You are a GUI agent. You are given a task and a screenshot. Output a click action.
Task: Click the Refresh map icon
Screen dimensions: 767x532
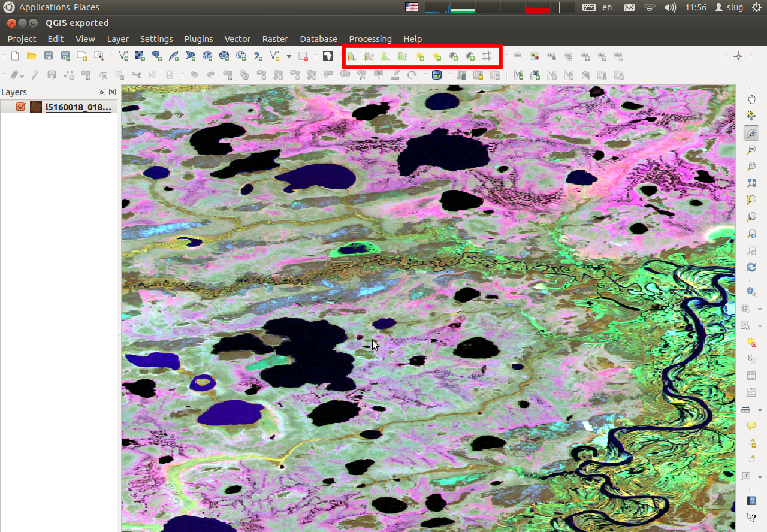[x=751, y=267]
